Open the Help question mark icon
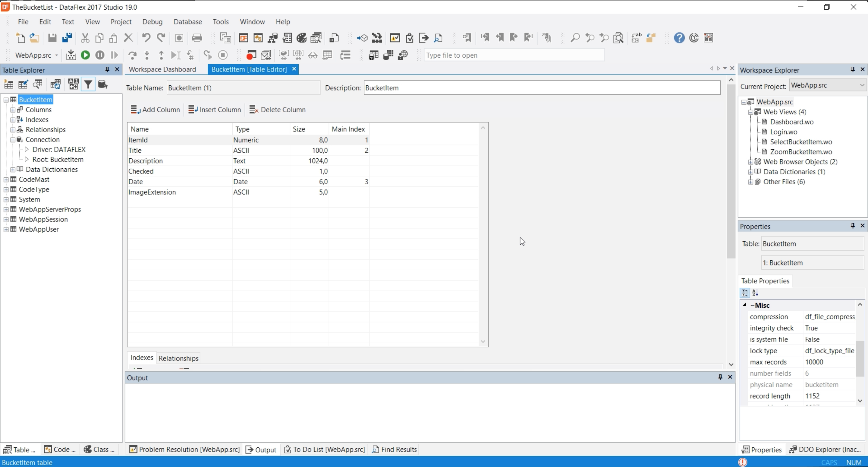 679,38
